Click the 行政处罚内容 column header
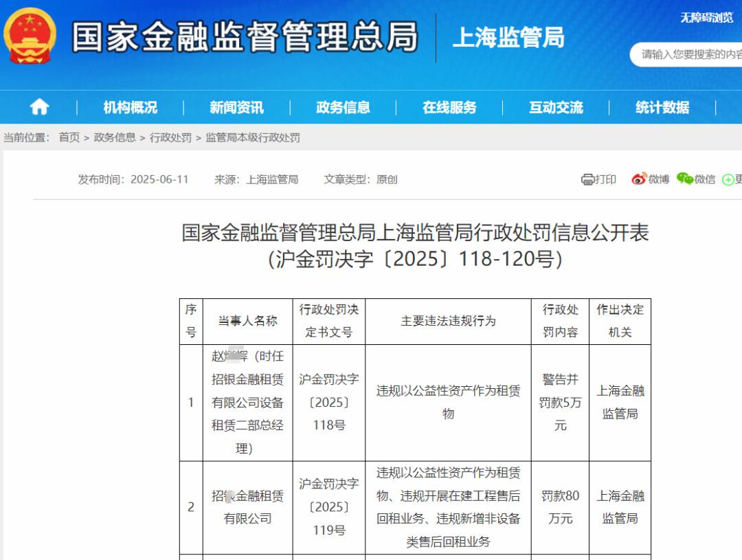Viewport: 742px width, 560px height. coord(561,321)
